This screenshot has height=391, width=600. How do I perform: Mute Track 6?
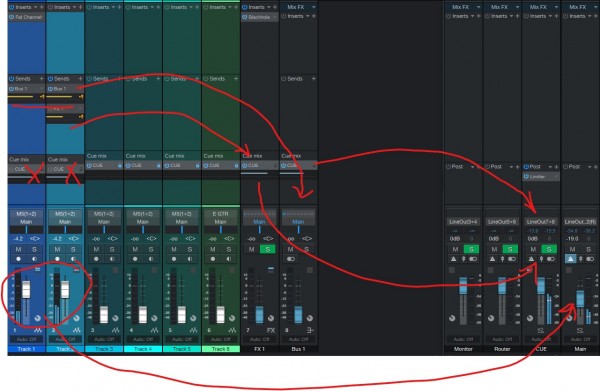point(213,249)
